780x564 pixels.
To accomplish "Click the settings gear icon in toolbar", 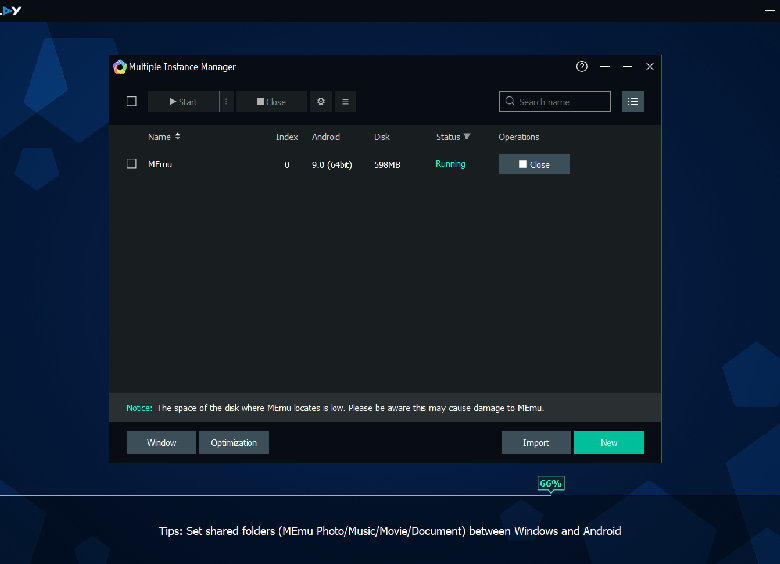I will pyautogui.click(x=321, y=101).
